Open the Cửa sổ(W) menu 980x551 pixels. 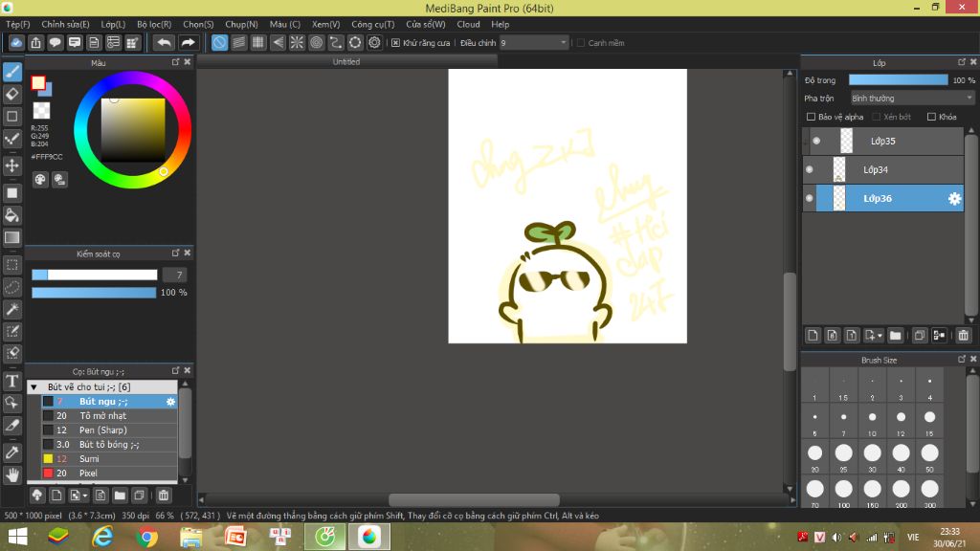[x=426, y=24]
